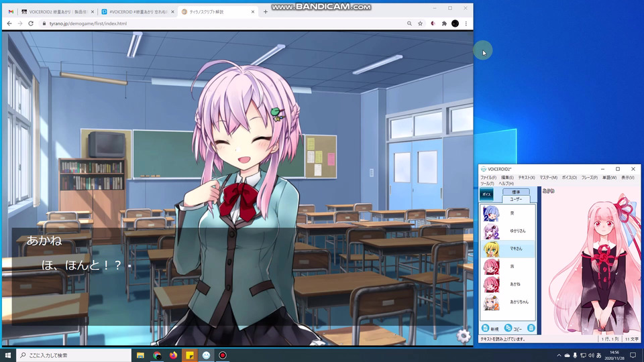Switch Japanese IME input mode あ

[x=599, y=355]
